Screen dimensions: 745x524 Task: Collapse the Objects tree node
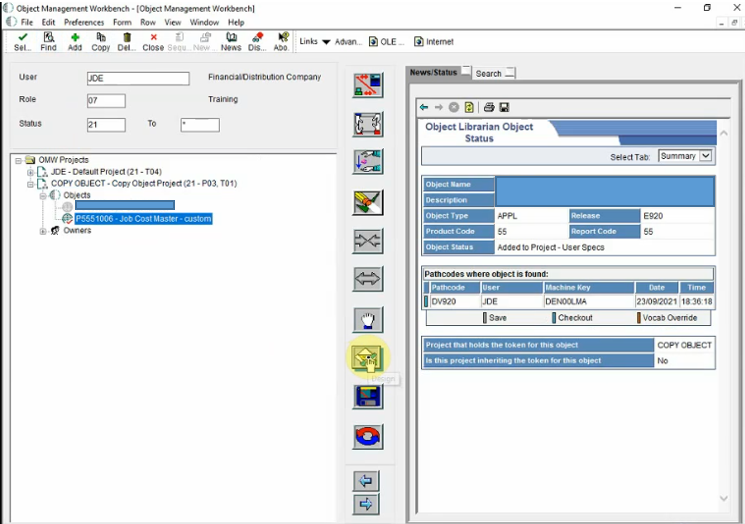tap(43, 196)
